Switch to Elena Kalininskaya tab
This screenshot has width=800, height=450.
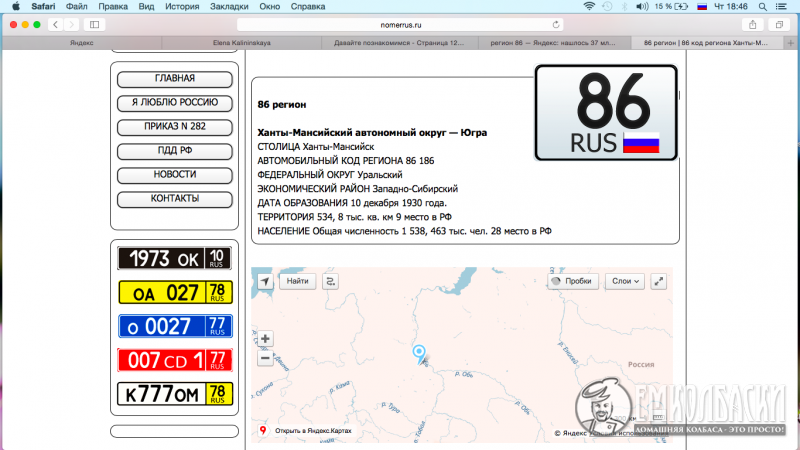(x=241, y=43)
